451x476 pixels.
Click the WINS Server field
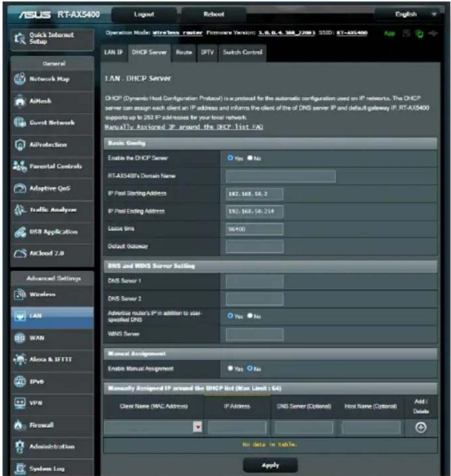tap(254, 334)
